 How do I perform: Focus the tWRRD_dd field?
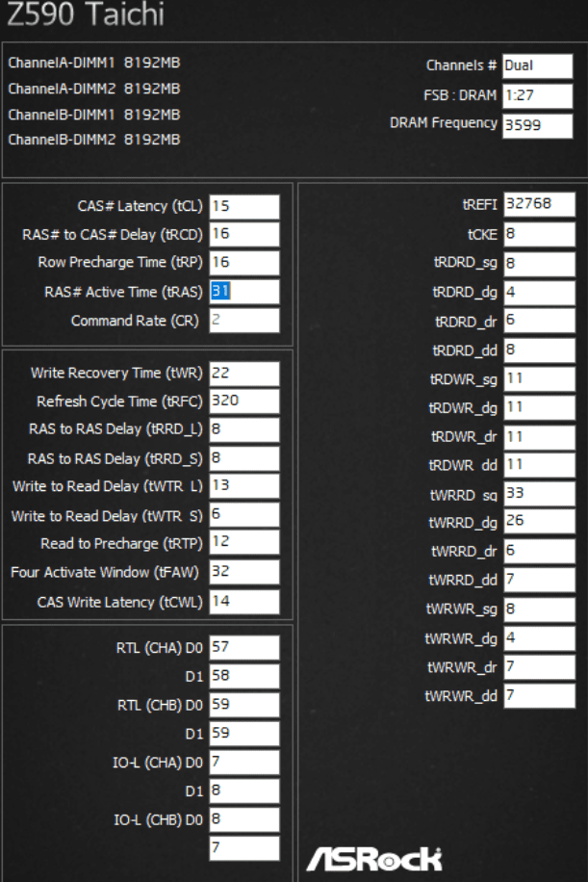point(539,580)
